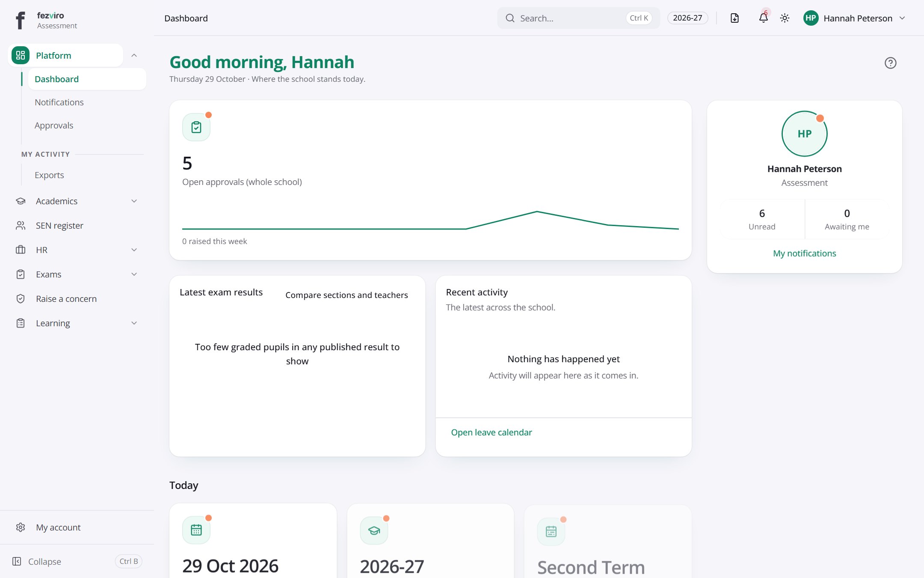Click the Collapse sidebar panel icon
This screenshot has width=924, height=578.
coord(17,561)
